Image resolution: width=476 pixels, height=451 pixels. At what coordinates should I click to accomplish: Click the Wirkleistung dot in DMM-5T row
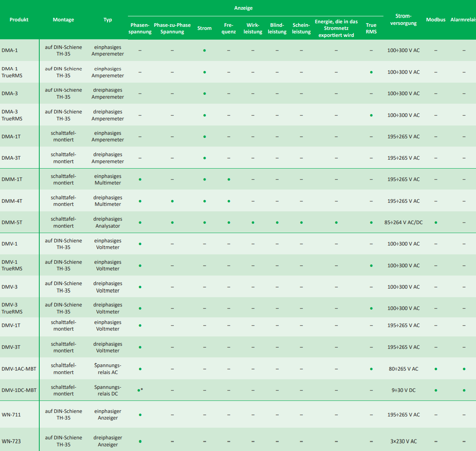pos(253,223)
